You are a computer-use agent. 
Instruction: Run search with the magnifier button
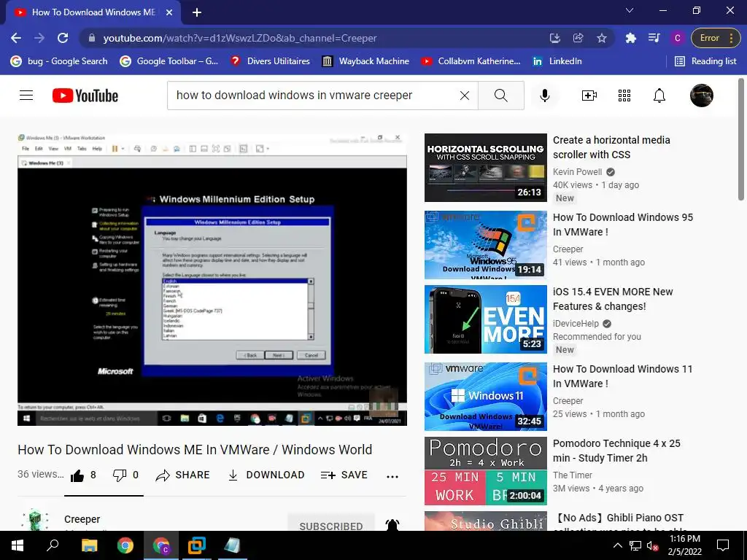pos(500,96)
